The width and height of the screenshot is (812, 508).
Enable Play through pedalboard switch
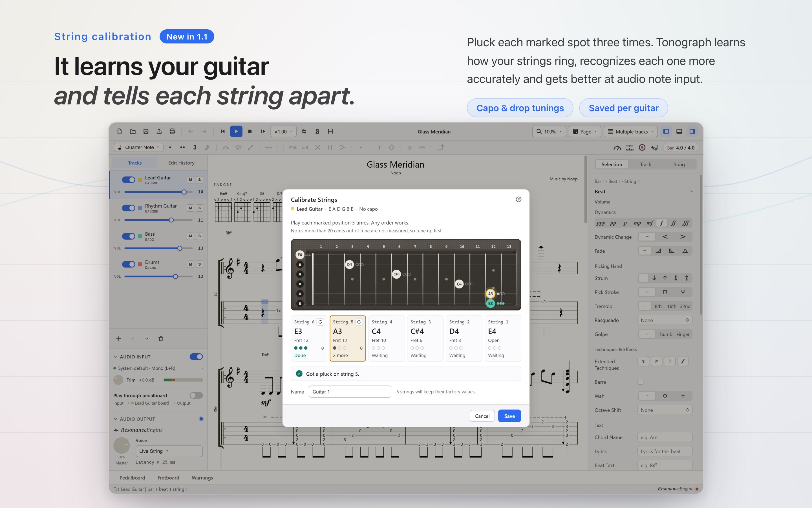point(196,395)
